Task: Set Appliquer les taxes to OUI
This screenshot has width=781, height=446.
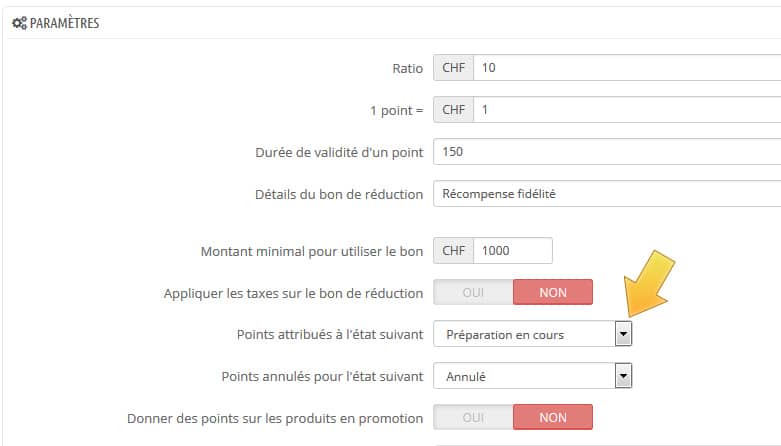Action: [473, 293]
